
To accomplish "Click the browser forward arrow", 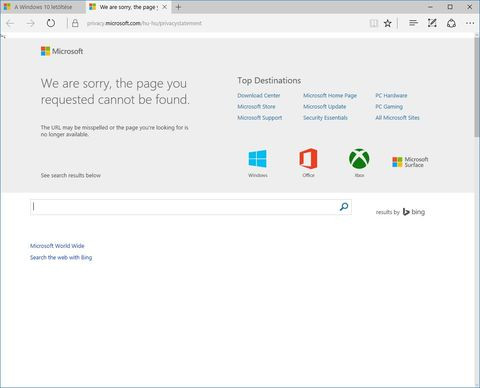I will tap(31, 23).
